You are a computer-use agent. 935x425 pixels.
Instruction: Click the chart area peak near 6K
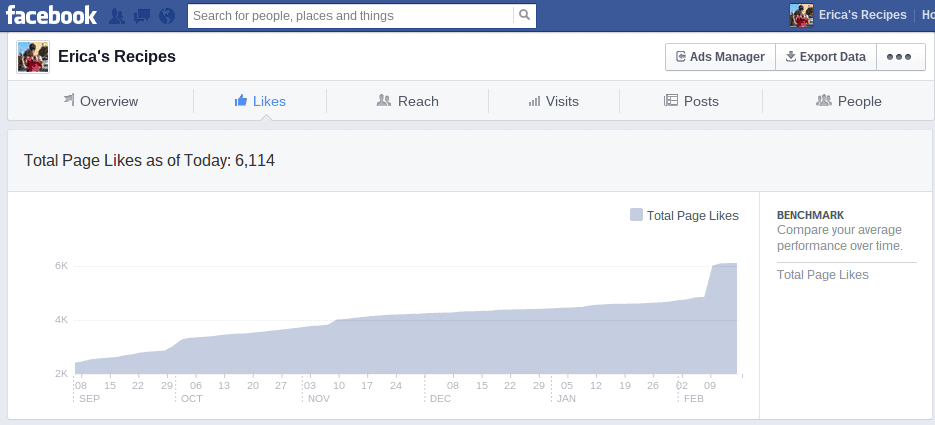726,264
